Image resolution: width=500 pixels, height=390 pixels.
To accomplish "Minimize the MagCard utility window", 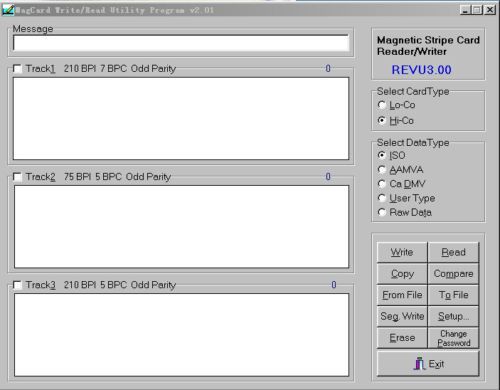I will click(x=465, y=10).
